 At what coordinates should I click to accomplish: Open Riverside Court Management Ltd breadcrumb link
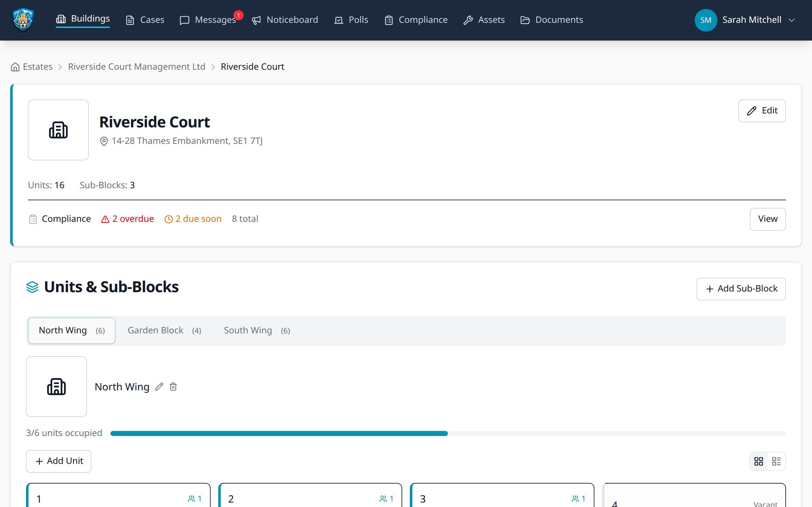point(137,67)
